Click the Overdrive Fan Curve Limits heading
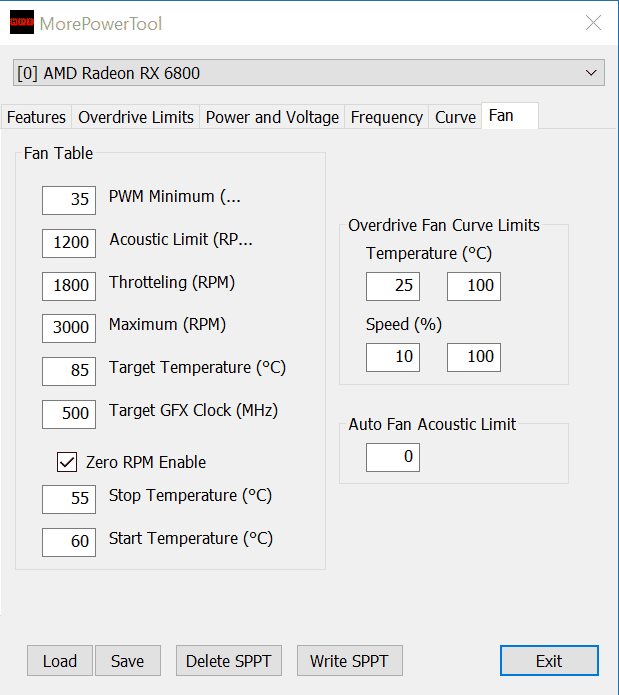Image resolution: width=619 pixels, height=695 pixels. [x=444, y=225]
